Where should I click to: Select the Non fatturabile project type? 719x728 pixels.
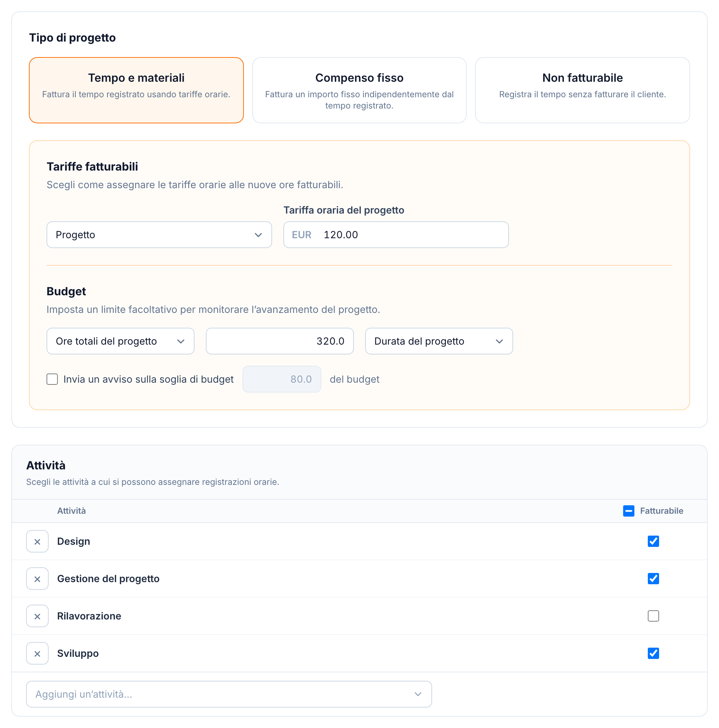pos(582,90)
